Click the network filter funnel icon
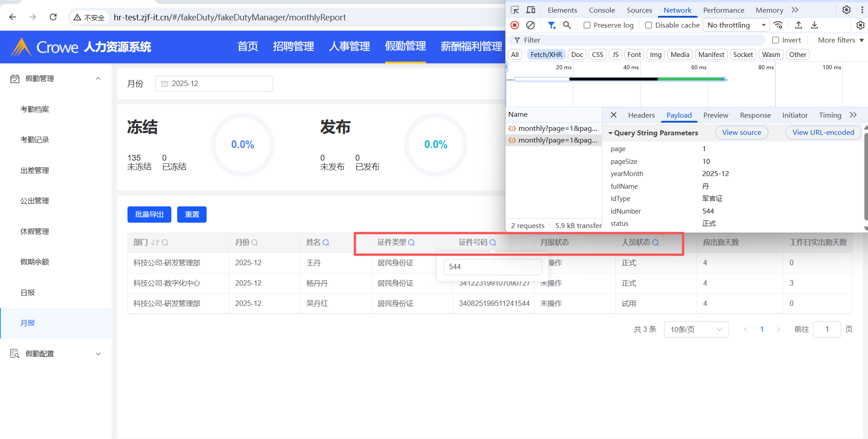The width and height of the screenshot is (868, 439). click(x=552, y=25)
